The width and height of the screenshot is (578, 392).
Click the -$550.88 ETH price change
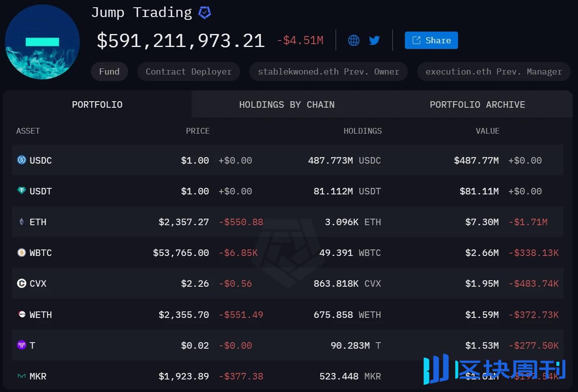point(241,222)
